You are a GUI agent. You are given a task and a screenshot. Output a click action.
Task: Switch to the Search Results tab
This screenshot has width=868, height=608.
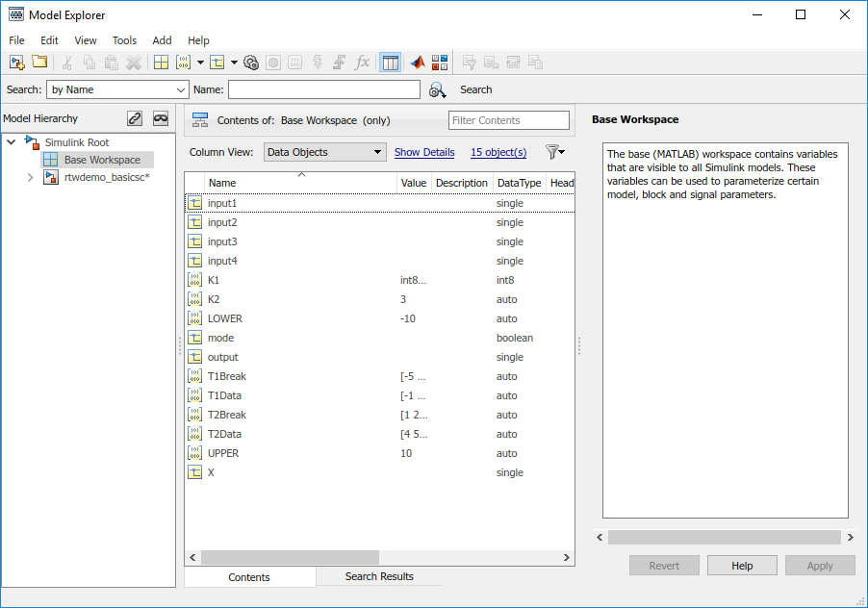click(x=379, y=576)
